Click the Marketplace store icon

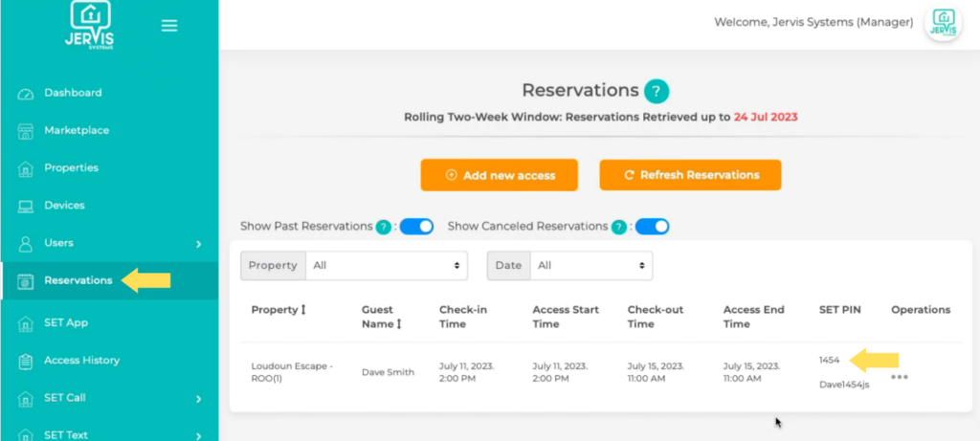[26, 130]
